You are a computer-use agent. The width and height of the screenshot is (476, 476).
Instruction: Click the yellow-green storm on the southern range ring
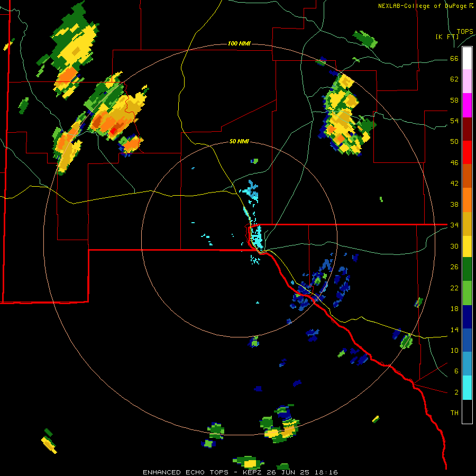(280, 427)
